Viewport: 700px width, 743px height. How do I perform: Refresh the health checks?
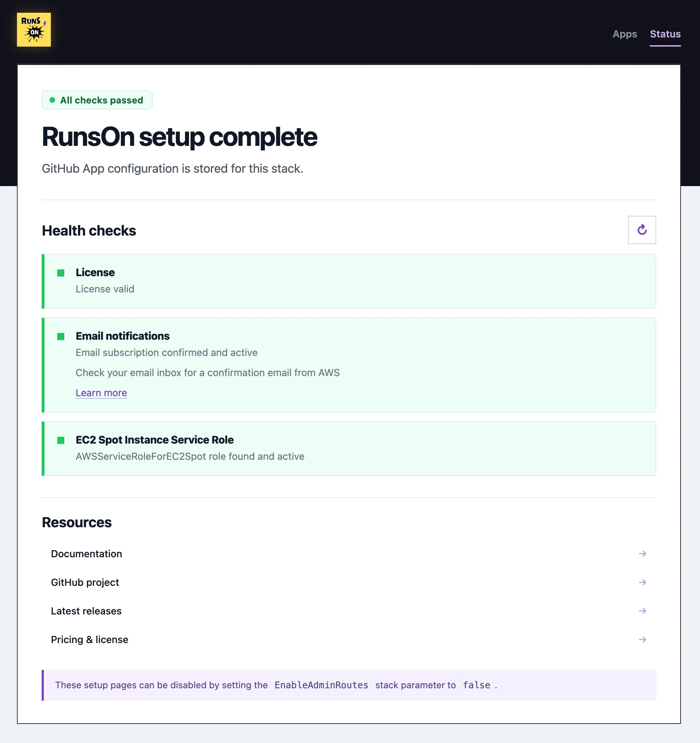click(x=642, y=230)
